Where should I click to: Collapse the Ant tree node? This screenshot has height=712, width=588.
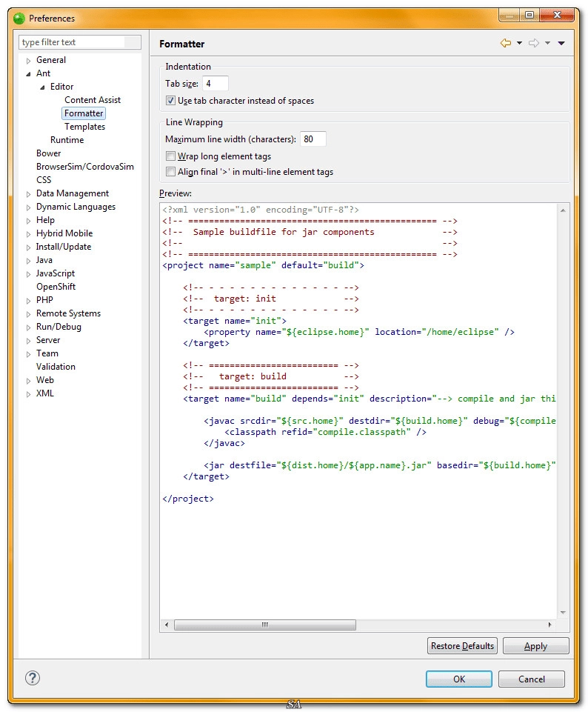coord(28,73)
